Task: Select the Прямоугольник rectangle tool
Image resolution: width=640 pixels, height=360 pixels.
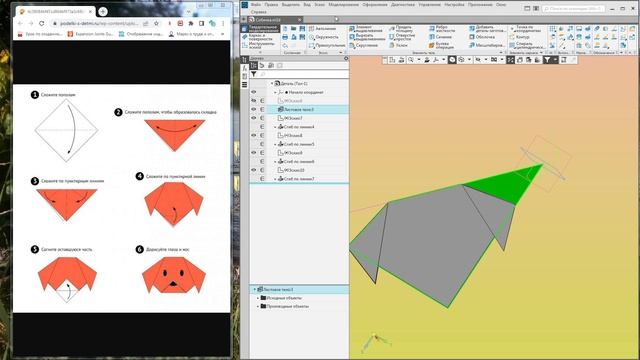Action: [x=327, y=46]
